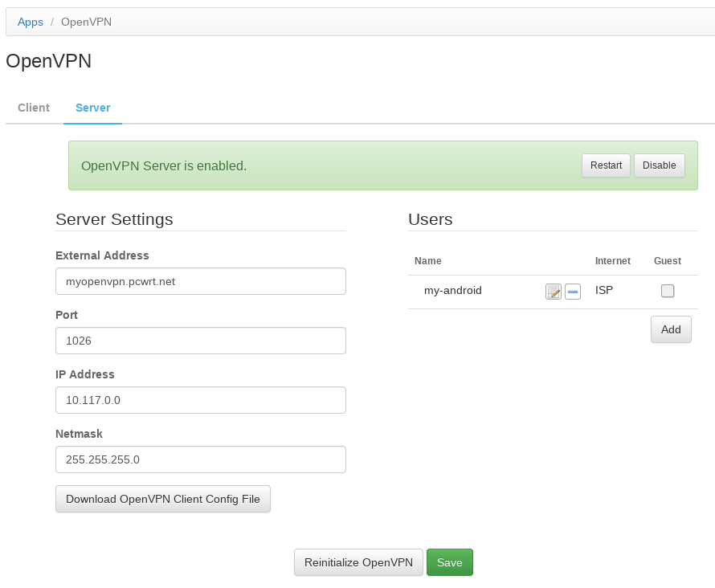Select the IP Address text box
Viewport: 715px width, 588px height.
[x=201, y=400]
